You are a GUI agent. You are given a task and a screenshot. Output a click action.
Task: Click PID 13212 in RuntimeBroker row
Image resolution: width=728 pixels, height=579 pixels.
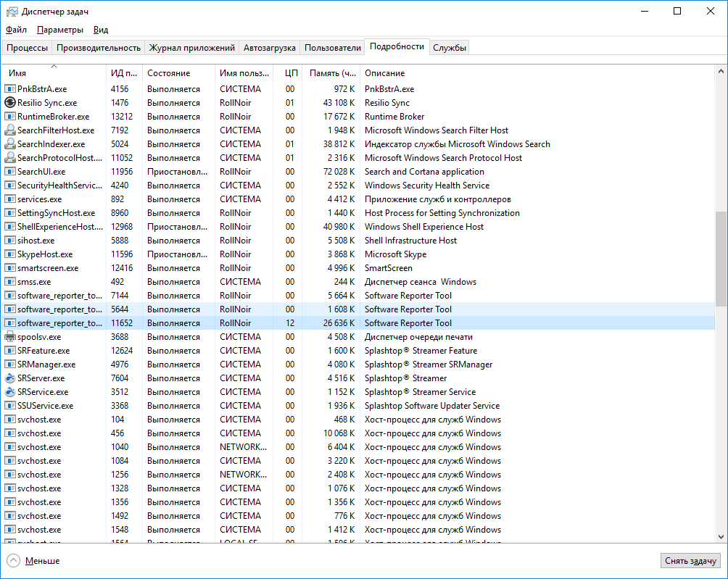(x=122, y=117)
